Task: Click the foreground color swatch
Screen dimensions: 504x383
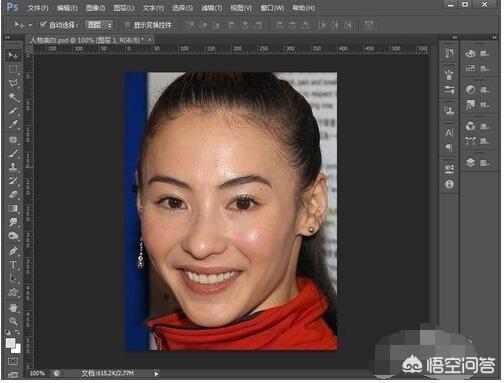Action: pos(11,343)
